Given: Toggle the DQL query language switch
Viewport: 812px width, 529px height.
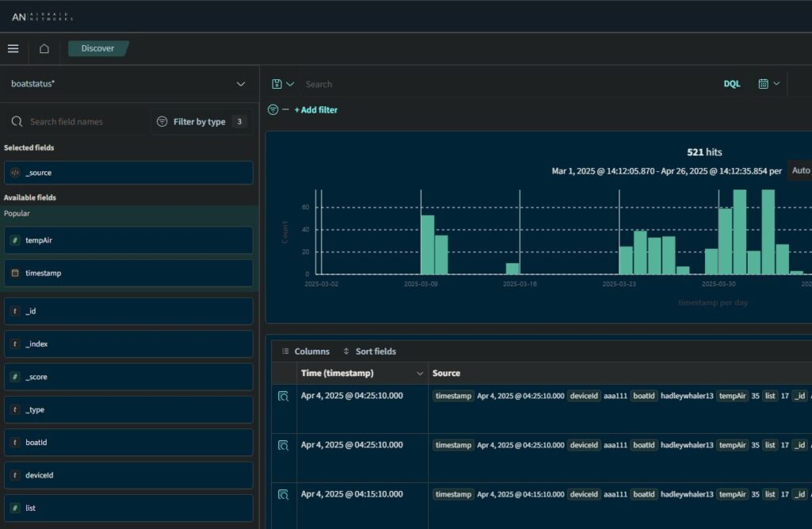Looking at the screenshot, I should (x=731, y=83).
